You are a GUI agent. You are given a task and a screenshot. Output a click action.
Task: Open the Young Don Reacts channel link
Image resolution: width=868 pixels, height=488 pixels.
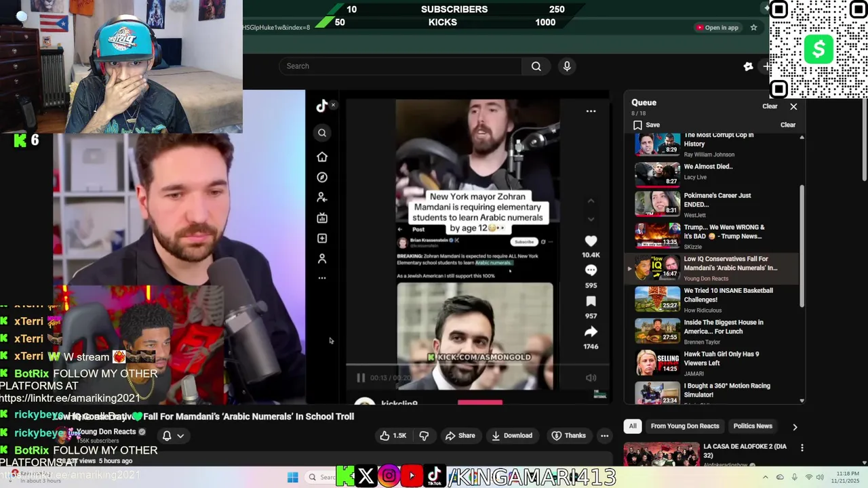(106, 432)
